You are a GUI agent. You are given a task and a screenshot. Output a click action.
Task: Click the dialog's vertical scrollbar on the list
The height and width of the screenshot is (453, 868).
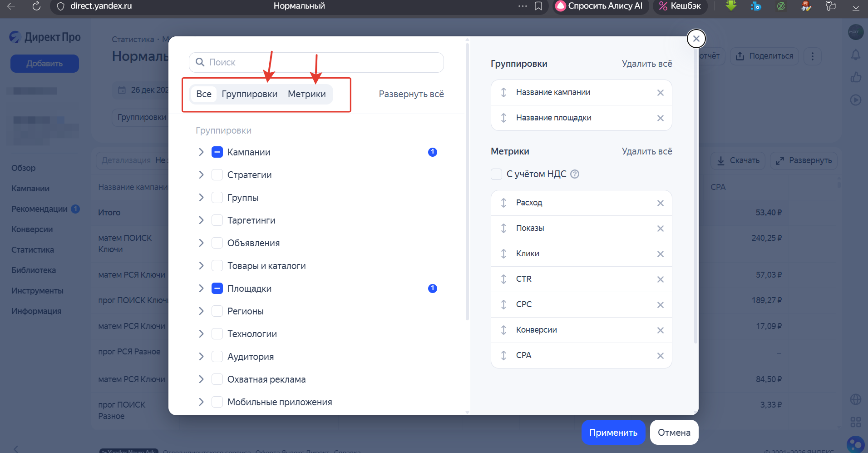pos(467,182)
